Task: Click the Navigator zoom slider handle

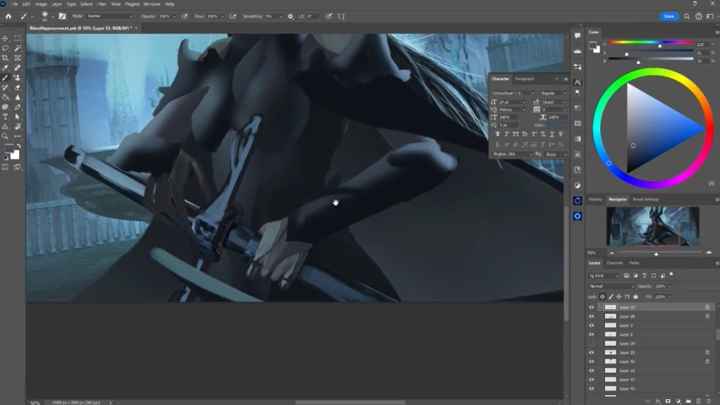Action: point(656,253)
